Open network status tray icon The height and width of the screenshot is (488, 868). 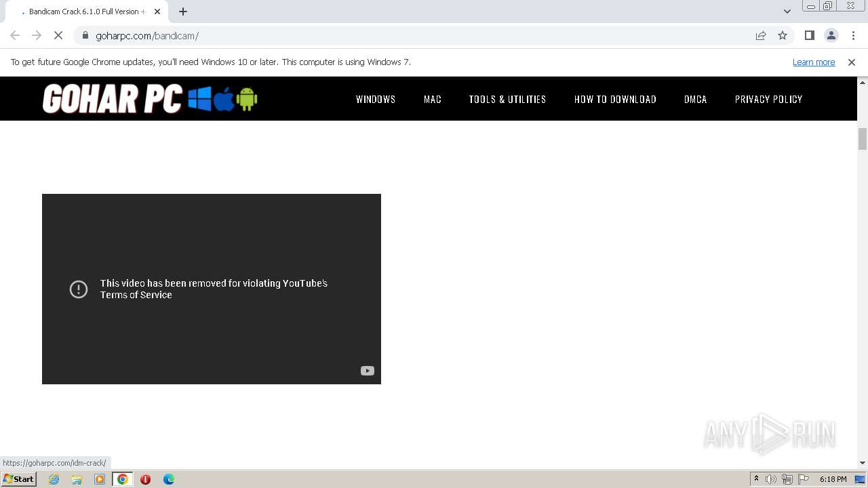[x=787, y=479]
